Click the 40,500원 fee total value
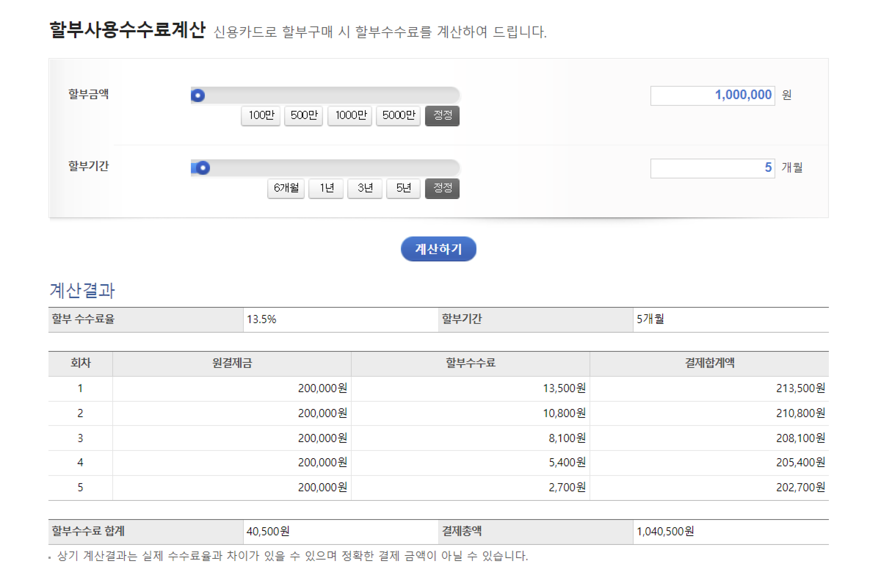Screen dimensions: 881x588 pyautogui.click(x=268, y=532)
